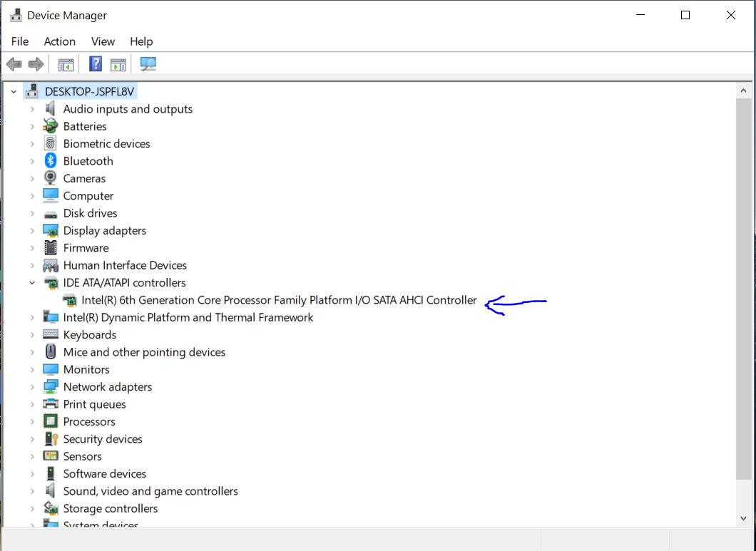Maximize the Device Manager window
This screenshot has height=551, width=756.
pos(685,15)
